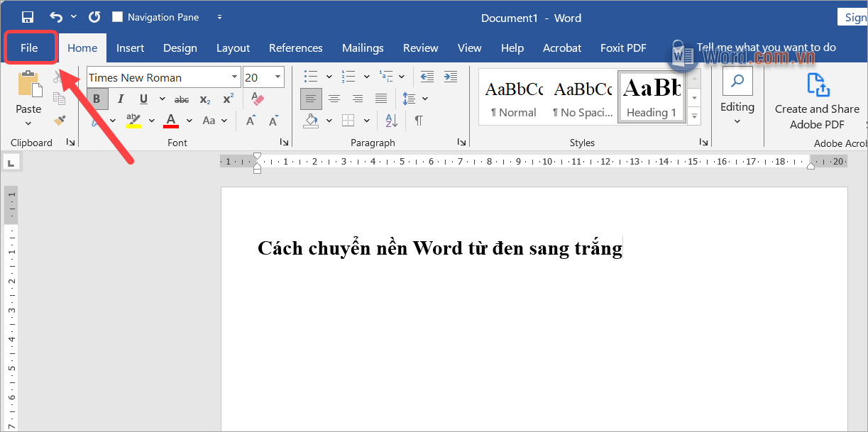Apply red Font Color
The height and width of the screenshot is (432, 868).
pyautogui.click(x=171, y=120)
